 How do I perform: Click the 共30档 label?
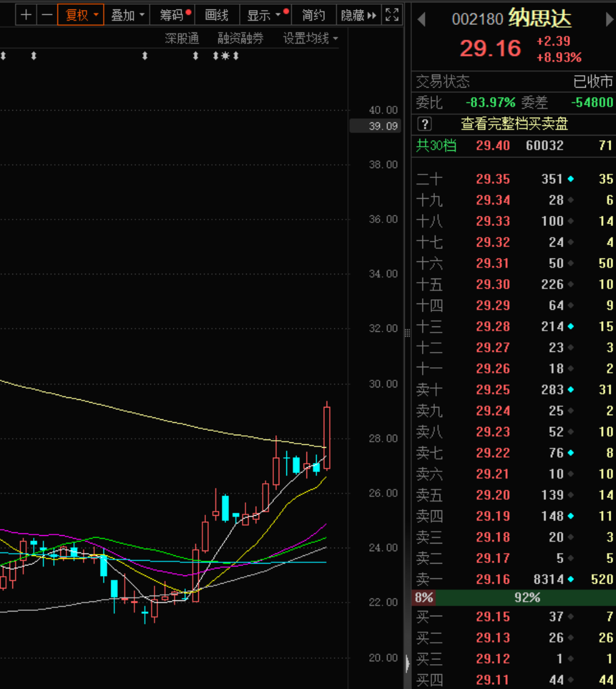436,145
